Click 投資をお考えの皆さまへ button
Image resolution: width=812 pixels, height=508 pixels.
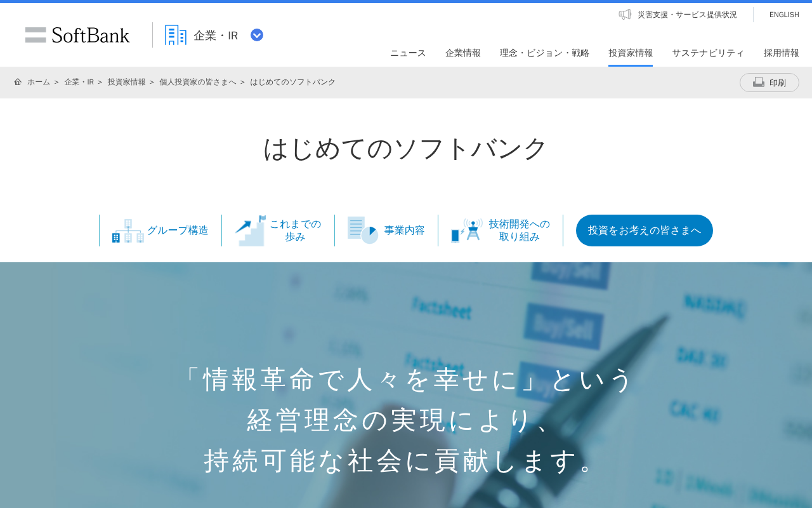[645, 231]
